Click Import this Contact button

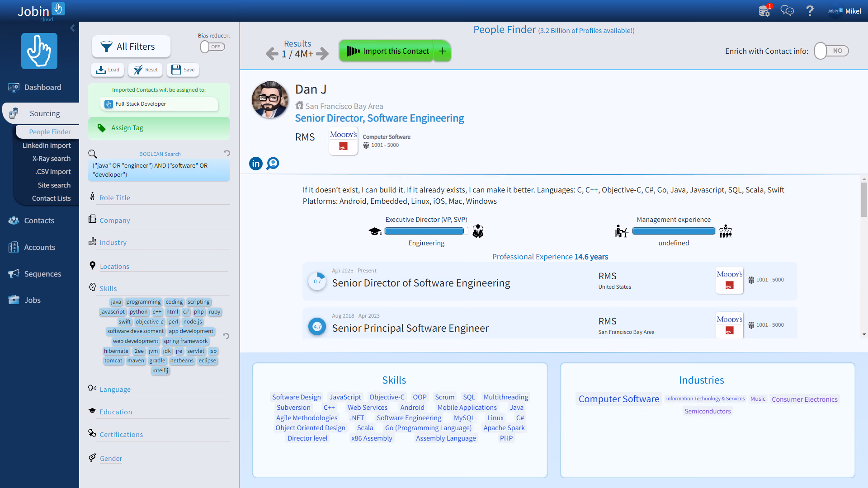pos(387,51)
